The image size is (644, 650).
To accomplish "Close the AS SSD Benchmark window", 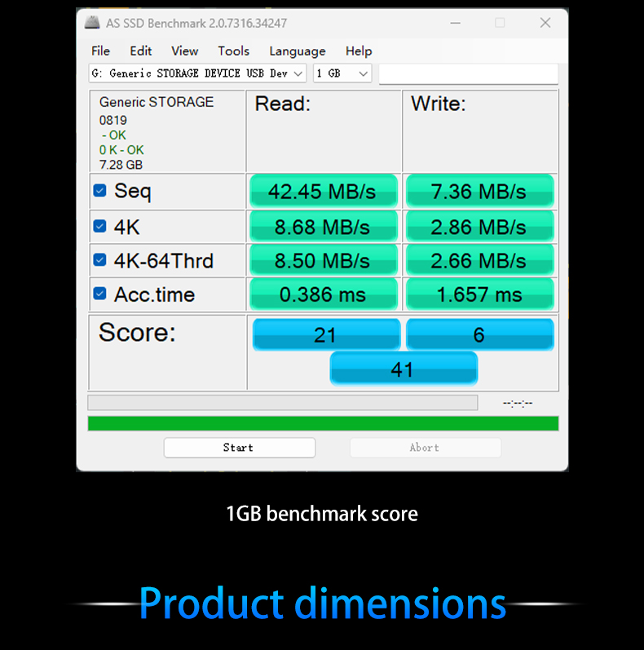I will (545, 23).
